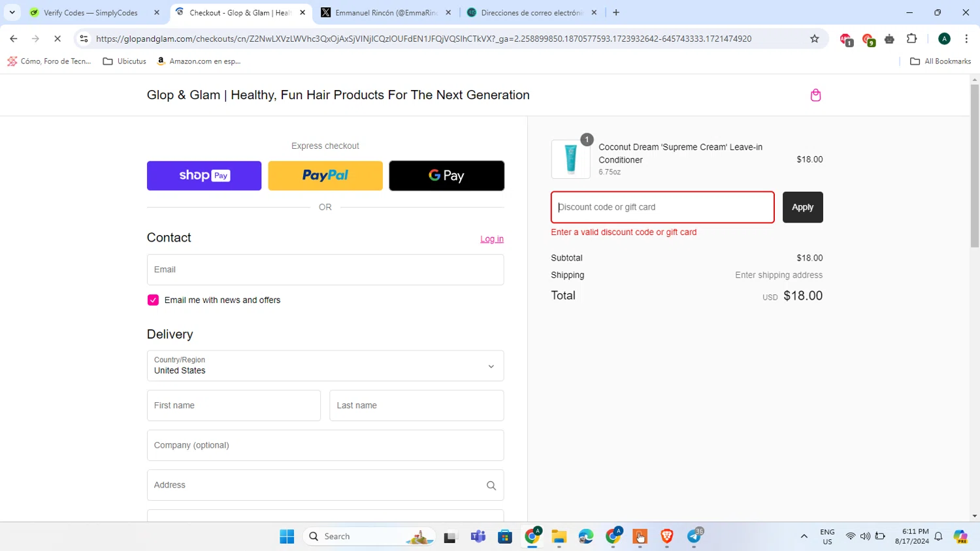Open the Extensions puzzle menu

(x=912, y=39)
